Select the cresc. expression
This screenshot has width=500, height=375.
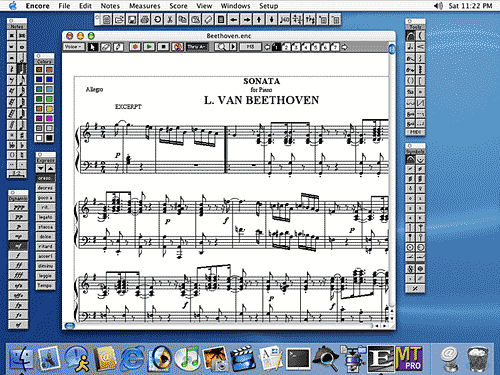click(45, 178)
